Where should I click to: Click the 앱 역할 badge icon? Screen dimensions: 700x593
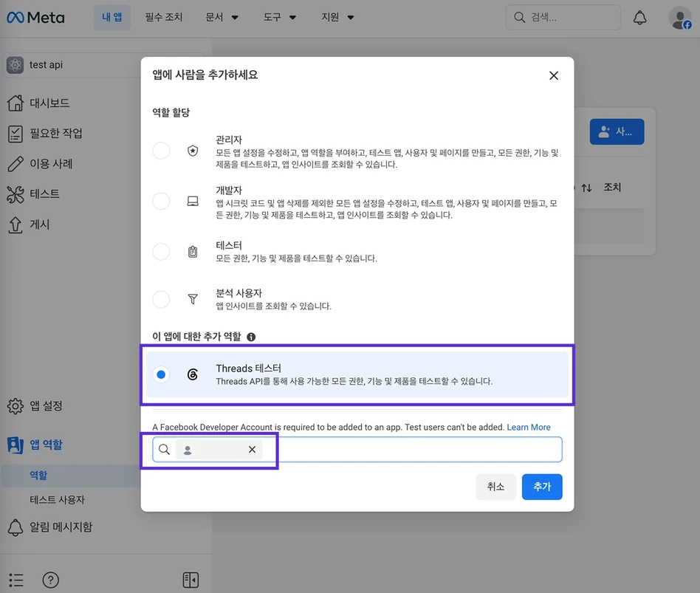16,445
